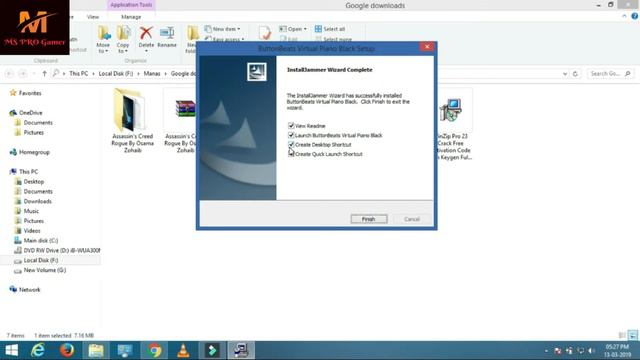This screenshot has height=360, width=640.
Task: Select Network in navigation pane
Action: tap(25, 290)
